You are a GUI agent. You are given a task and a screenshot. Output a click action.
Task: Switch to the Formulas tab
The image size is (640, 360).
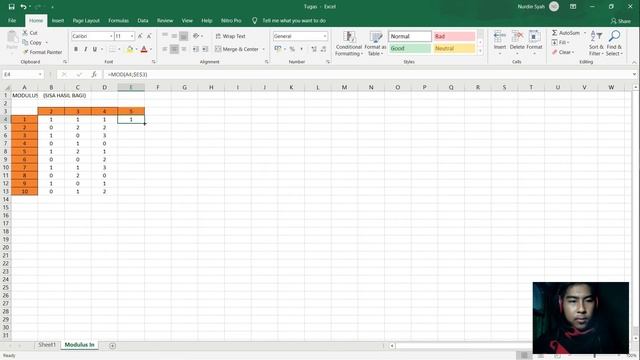[118, 20]
